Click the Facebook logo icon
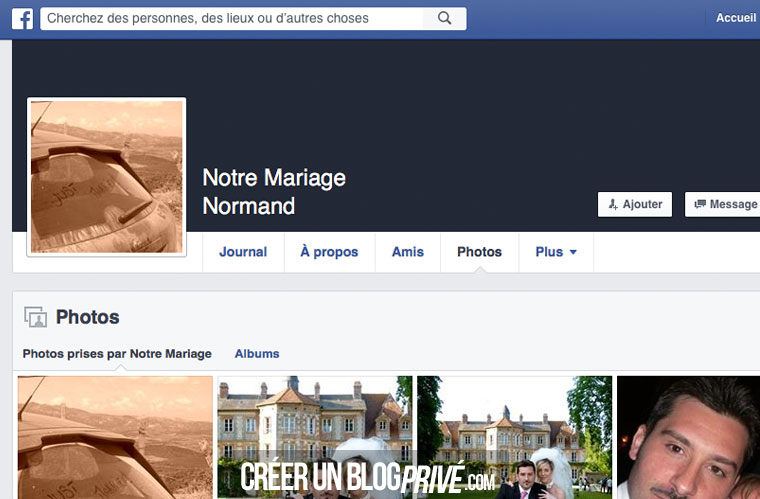760x499 pixels. [22, 19]
